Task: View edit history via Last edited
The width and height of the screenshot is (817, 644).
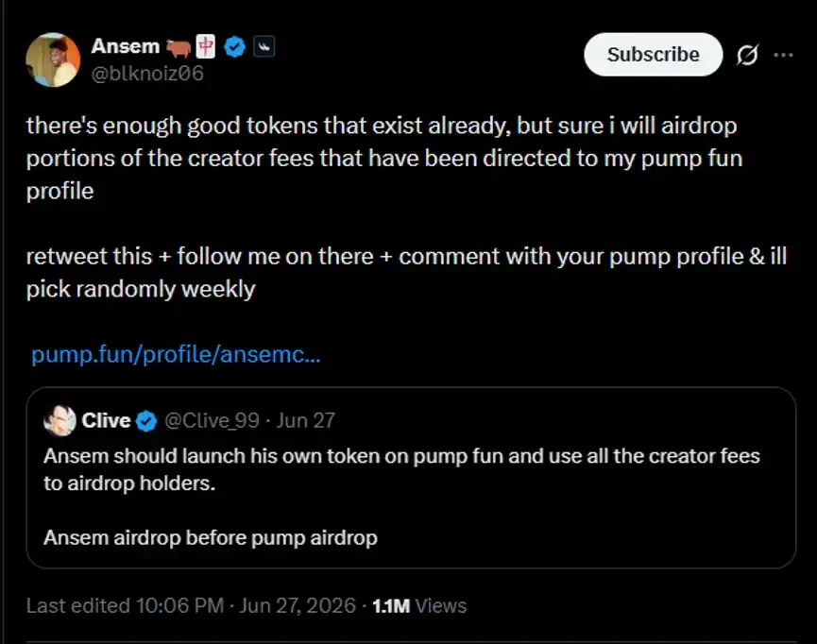Action: pyautogui.click(x=125, y=606)
